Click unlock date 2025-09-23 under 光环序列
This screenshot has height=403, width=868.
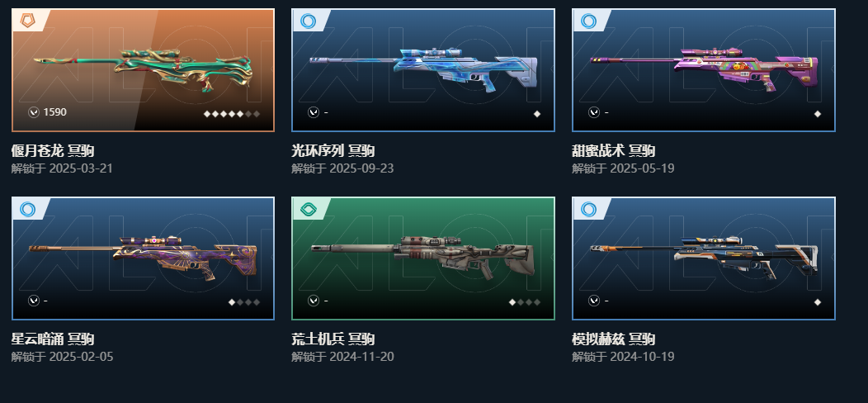click(361, 168)
